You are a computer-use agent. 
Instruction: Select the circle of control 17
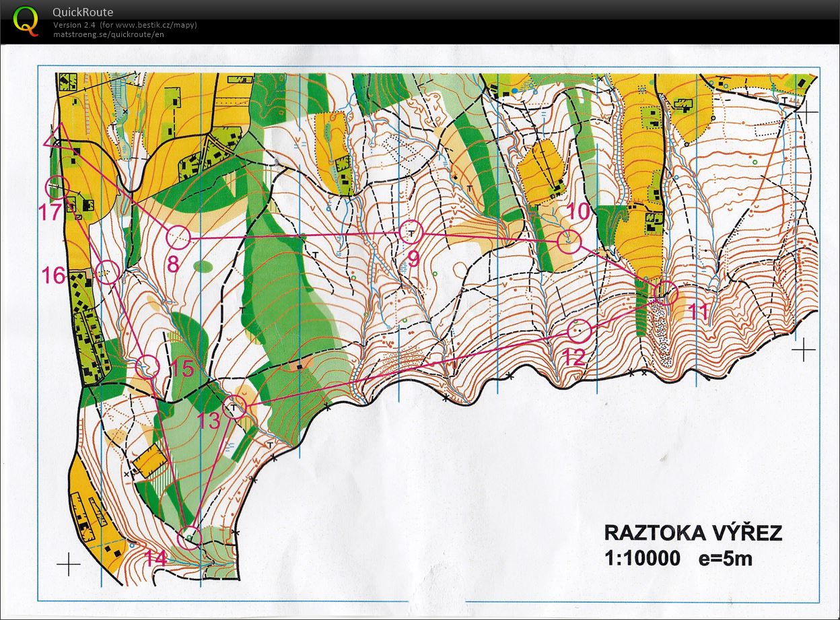pos(57,186)
